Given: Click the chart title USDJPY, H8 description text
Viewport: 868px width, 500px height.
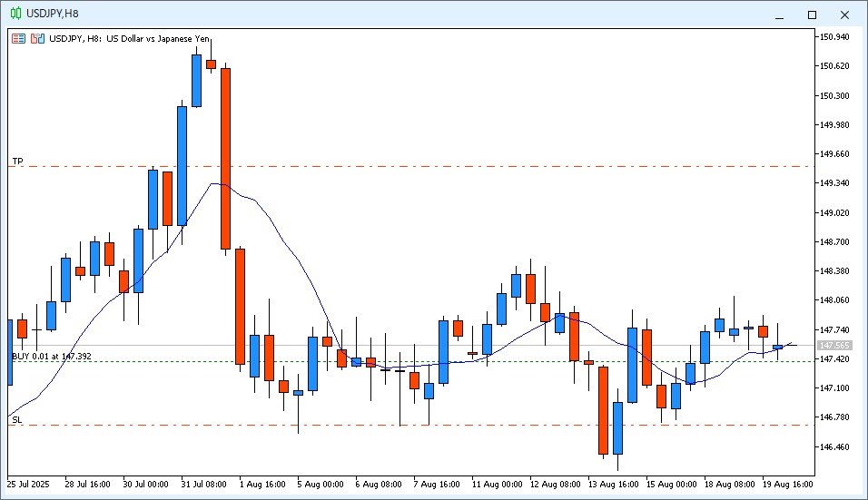Looking at the screenshot, I should coord(130,39).
